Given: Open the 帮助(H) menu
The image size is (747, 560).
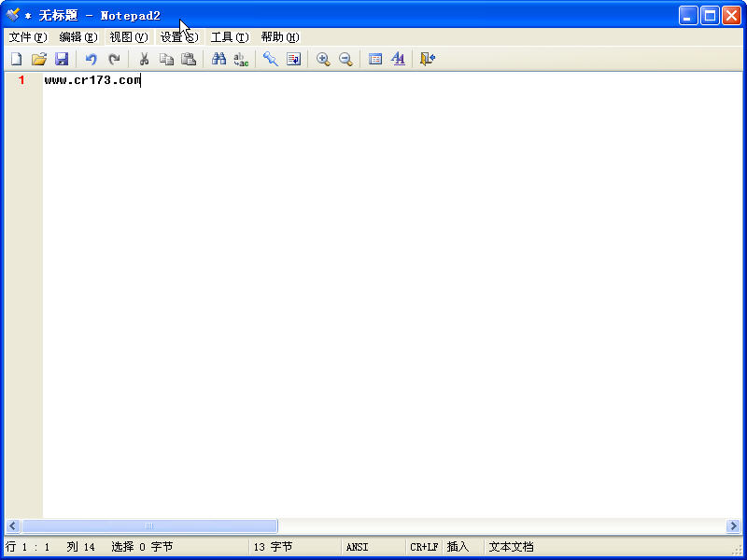Looking at the screenshot, I should [x=280, y=37].
